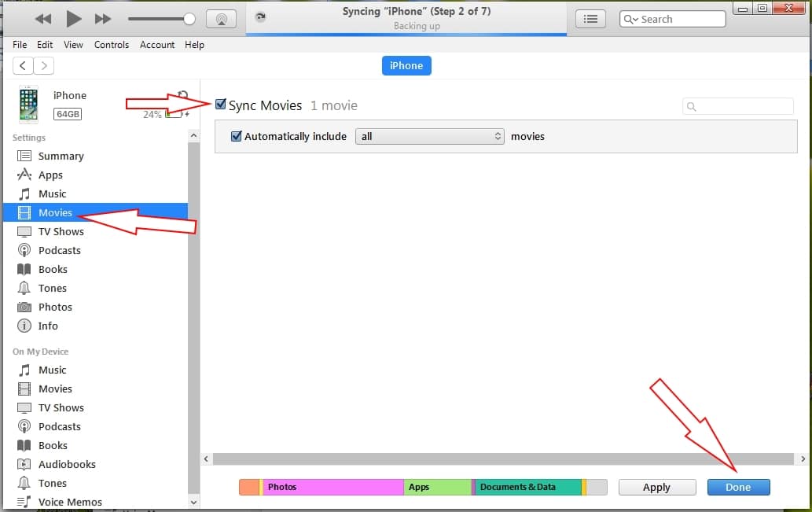The height and width of the screenshot is (512, 812).
Task: Open Voice Memos under On My Device
Action: click(x=96, y=502)
